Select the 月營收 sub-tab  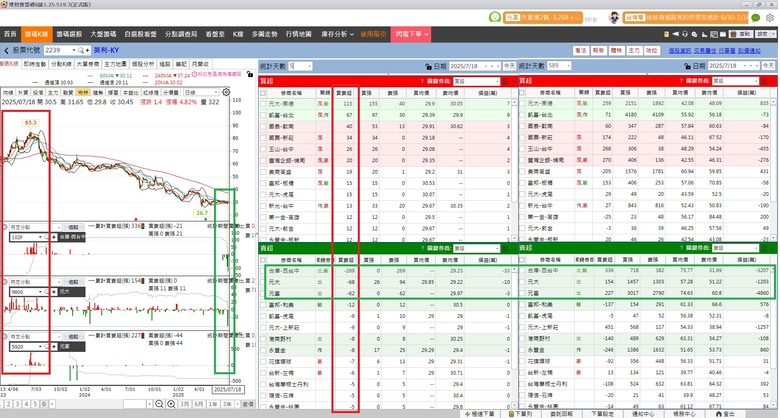pos(200,64)
